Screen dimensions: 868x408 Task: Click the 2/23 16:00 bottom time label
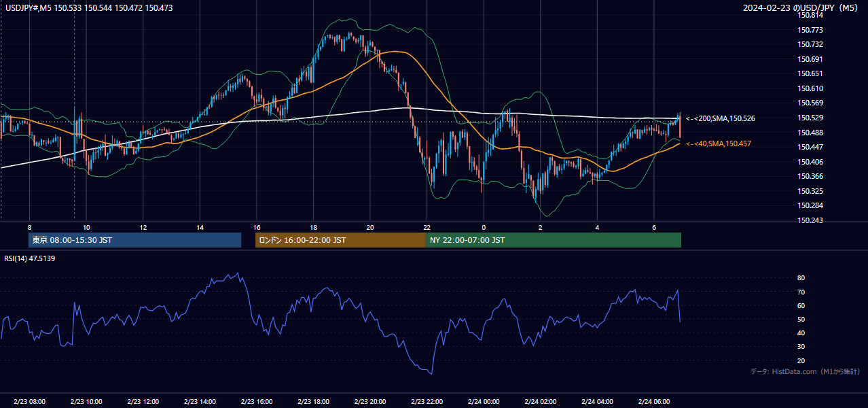click(x=256, y=401)
